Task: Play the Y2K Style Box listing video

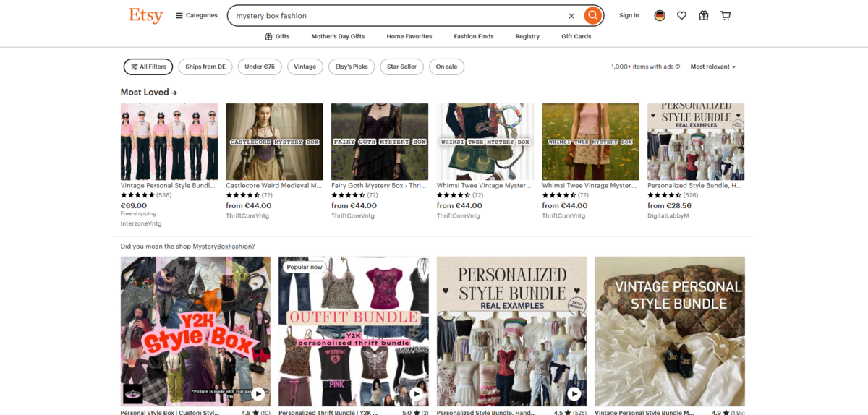Action: [259, 394]
